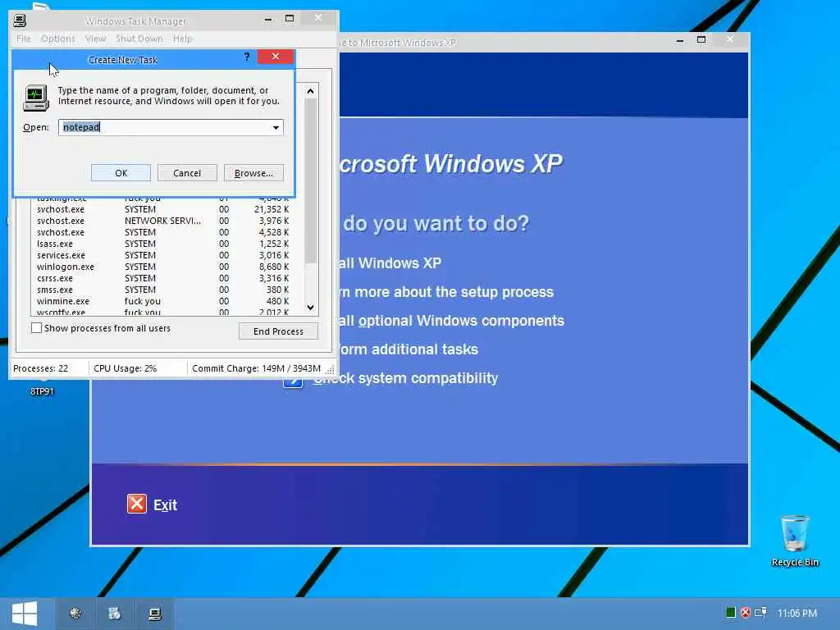Click the first pinned taskbar icon
This screenshot has width=840, height=630.
click(75, 614)
